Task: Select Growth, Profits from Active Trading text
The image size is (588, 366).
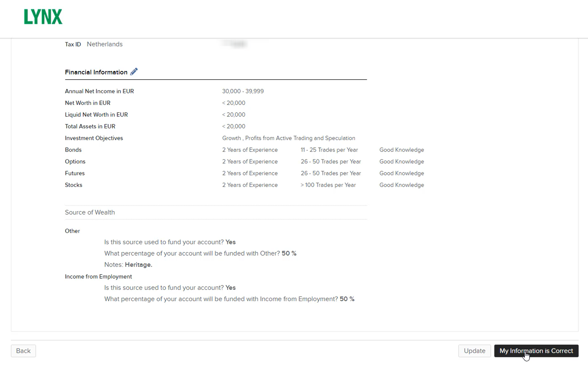Action: (x=289, y=138)
